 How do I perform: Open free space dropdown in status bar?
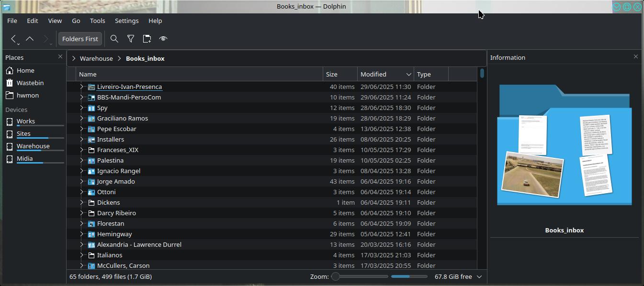click(x=479, y=277)
